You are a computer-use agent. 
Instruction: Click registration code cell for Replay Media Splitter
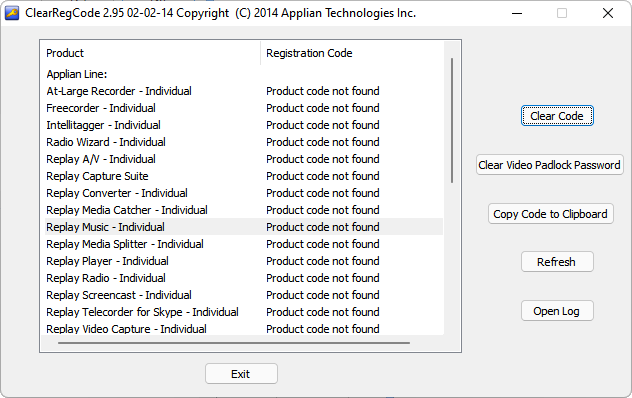323,244
